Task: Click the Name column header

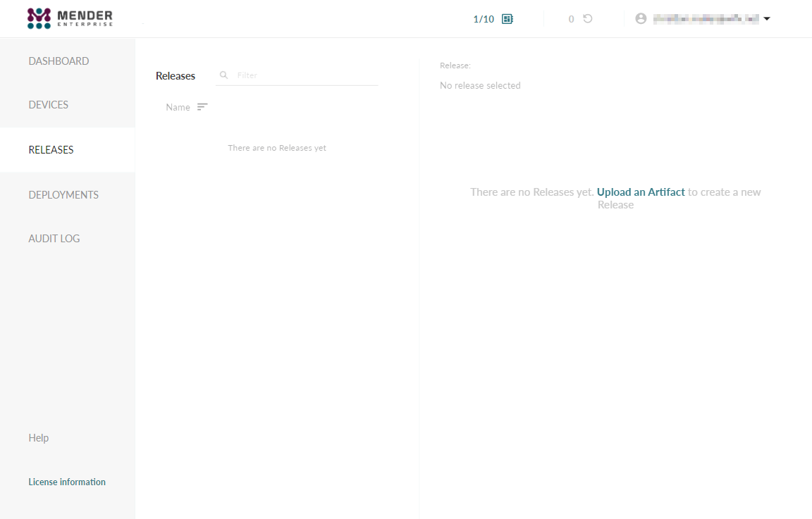Action: (x=178, y=107)
